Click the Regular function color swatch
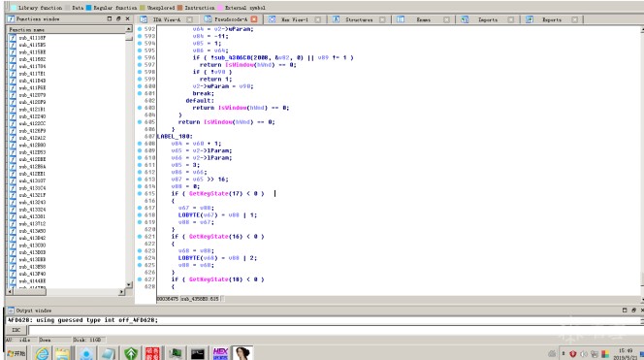The width and height of the screenshot is (644, 360). tap(88, 8)
